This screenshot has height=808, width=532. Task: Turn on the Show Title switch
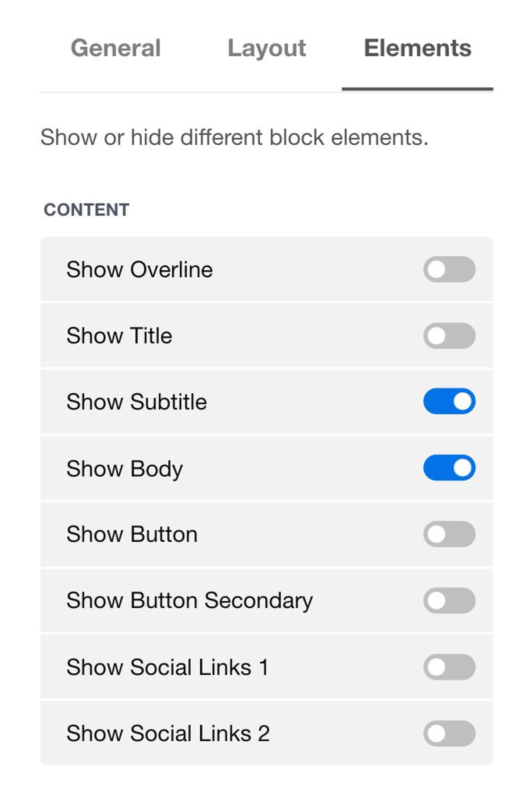point(449,336)
